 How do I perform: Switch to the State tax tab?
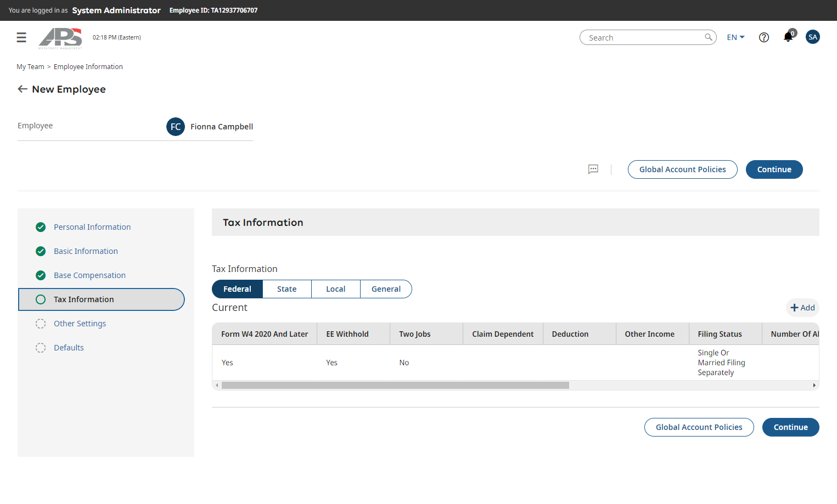click(287, 289)
